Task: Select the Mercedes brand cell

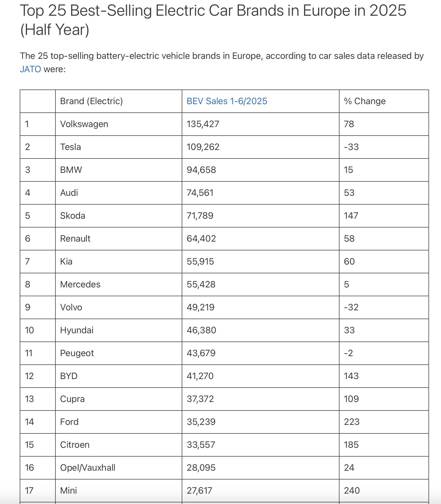Action: click(80, 284)
